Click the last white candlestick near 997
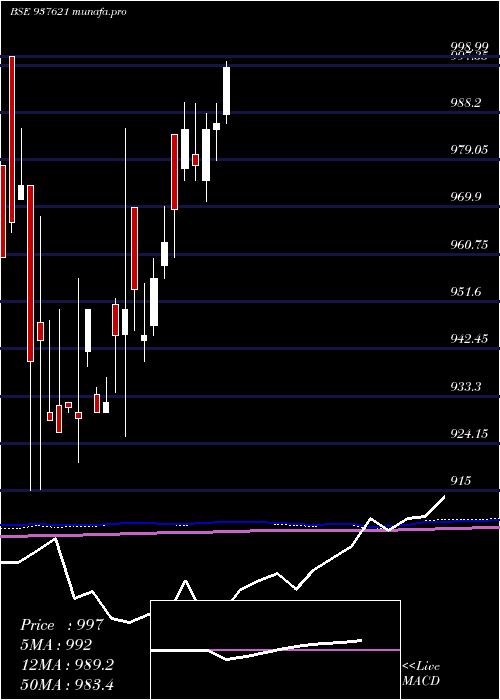Viewport: 500px width, 700px height. pos(226,91)
